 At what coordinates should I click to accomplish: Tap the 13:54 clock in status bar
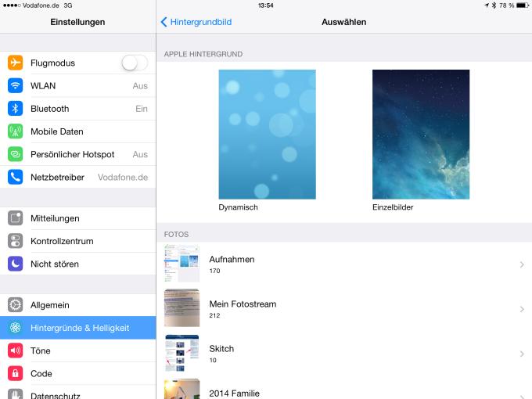(x=266, y=5)
